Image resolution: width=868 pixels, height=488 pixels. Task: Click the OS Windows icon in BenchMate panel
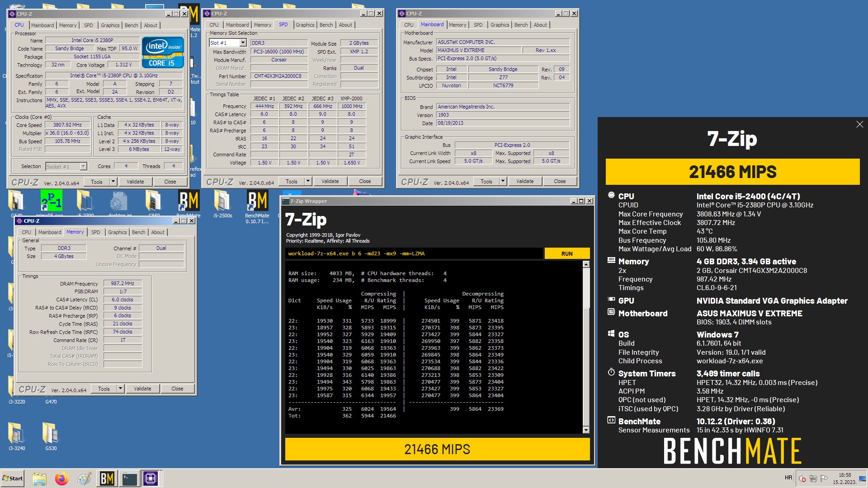(611, 334)
